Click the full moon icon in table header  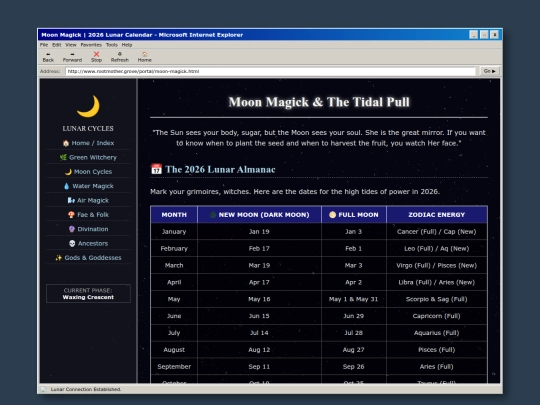[332, 215]
